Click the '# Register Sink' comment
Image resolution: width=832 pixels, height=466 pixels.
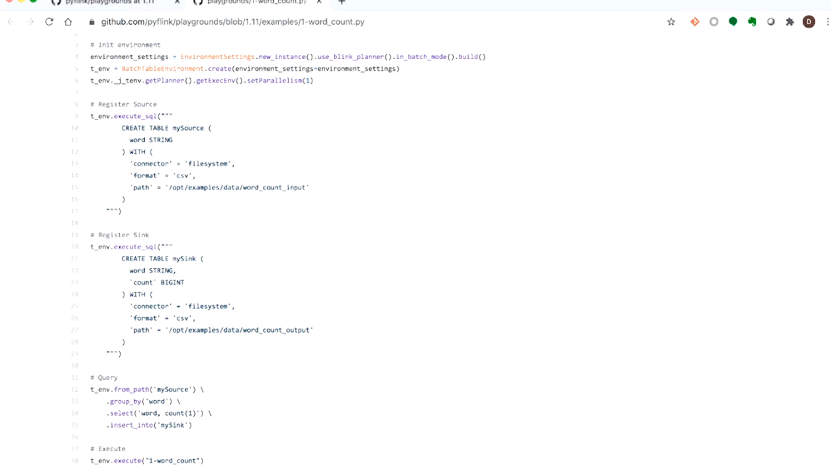point(119,235)
